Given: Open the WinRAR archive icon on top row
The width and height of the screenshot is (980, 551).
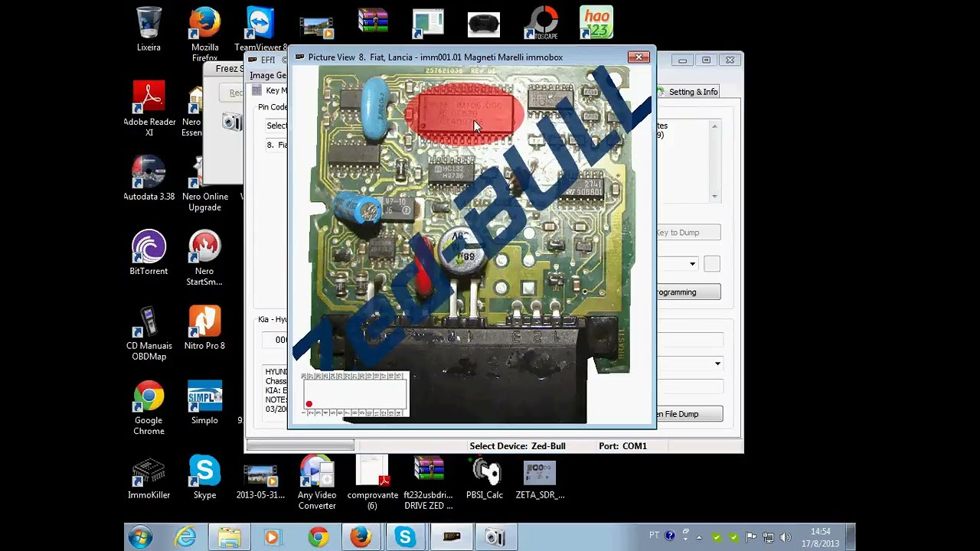Looking at the screenshot, I should (x=373, y=21).
